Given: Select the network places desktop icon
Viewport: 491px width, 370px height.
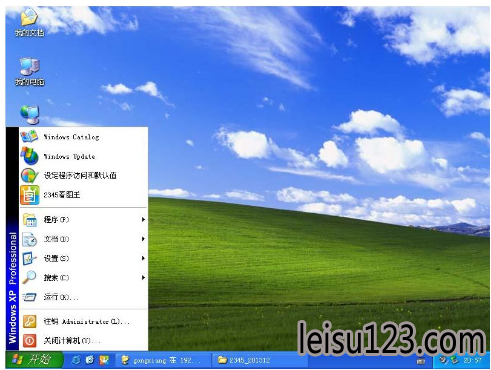Looking at the screenshot, I should (30, 115).
